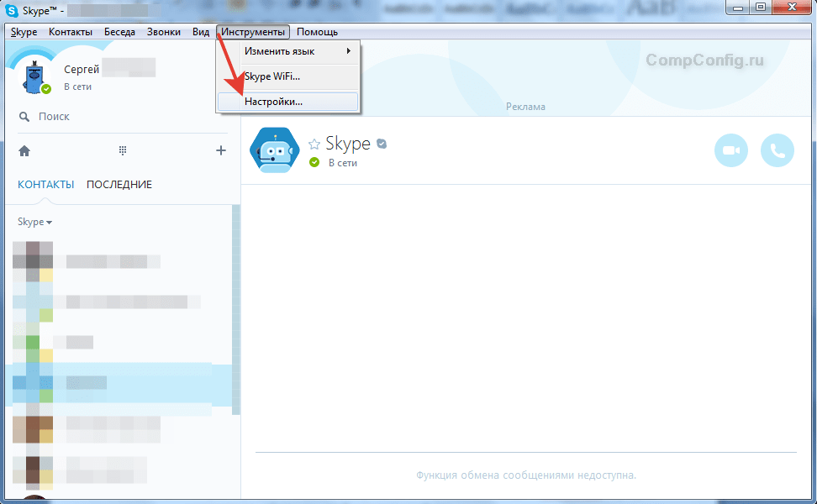This screenshot has height=504, width=817.
Task: Click the plus add contact icon
Action: tap(221, 150)
